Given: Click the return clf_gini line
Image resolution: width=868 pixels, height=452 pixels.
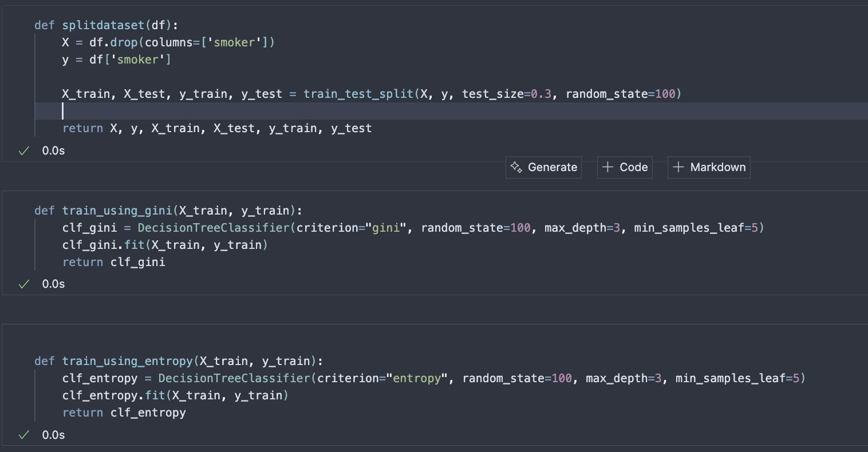Looking at the screenshot, I should point(113,262).
